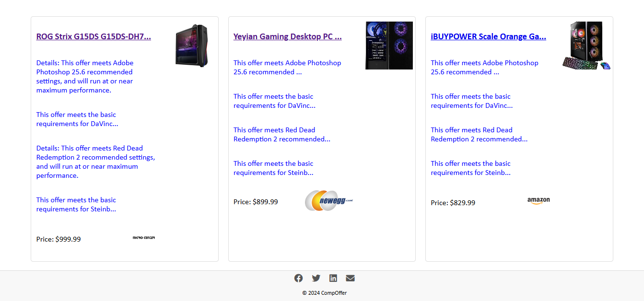Expand iBUYPOWER DaVinci requirements text

point(472,101)
